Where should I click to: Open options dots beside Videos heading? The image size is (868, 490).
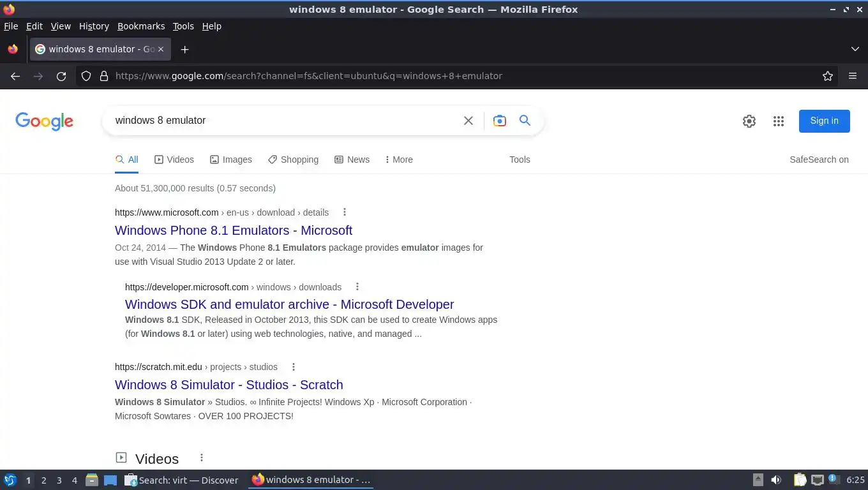[x=202, y=457]
